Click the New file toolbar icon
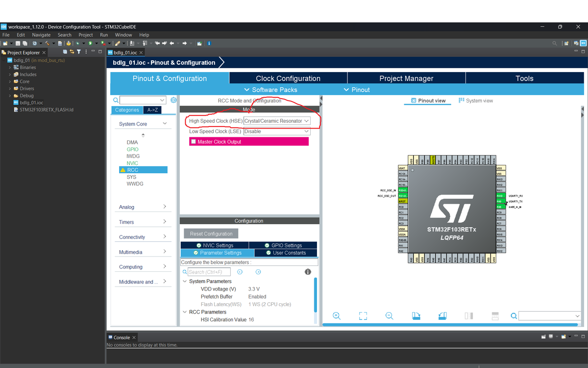This screenshot has height=368, width=588. click(x=5, y=43)
